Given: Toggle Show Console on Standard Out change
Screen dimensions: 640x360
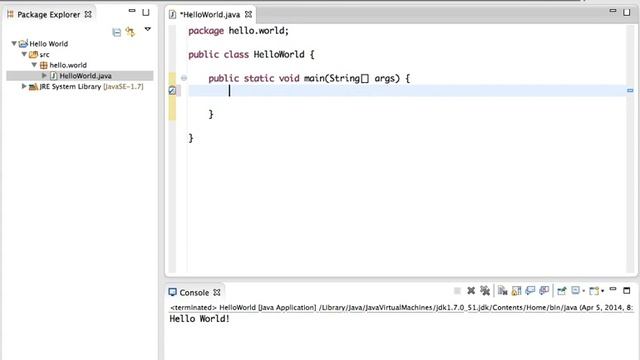Looking at the screenshot, I should pos(530,291).
